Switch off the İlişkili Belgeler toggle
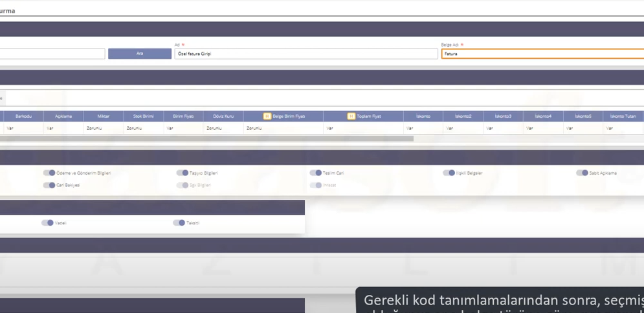The height and width of the screenshot is (313, 644). [449, 173]
